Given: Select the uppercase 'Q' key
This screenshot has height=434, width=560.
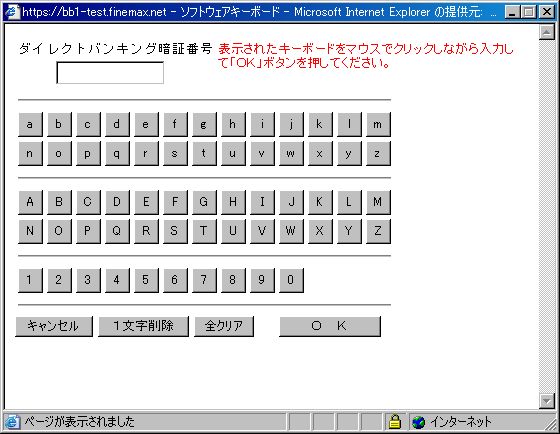Looking at the screenshot, I should [x=117, y=231].
